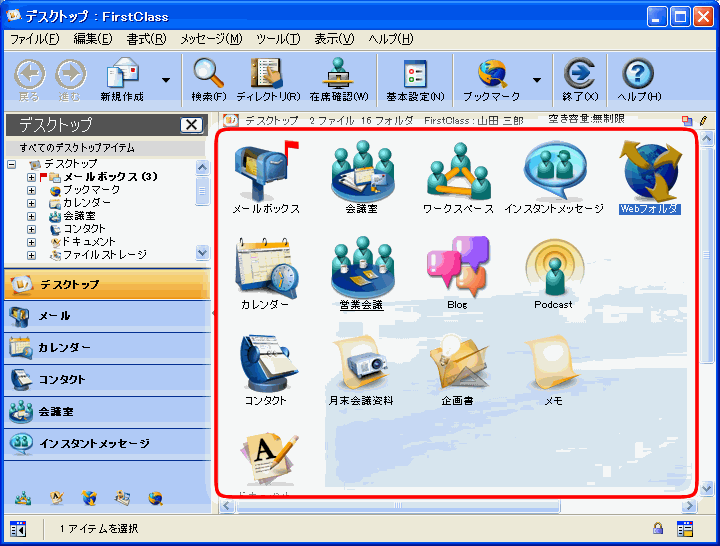The image size is (720, 546).
Task: Open the 月末会議資料 presentation icon
Action: coord(361,364)
